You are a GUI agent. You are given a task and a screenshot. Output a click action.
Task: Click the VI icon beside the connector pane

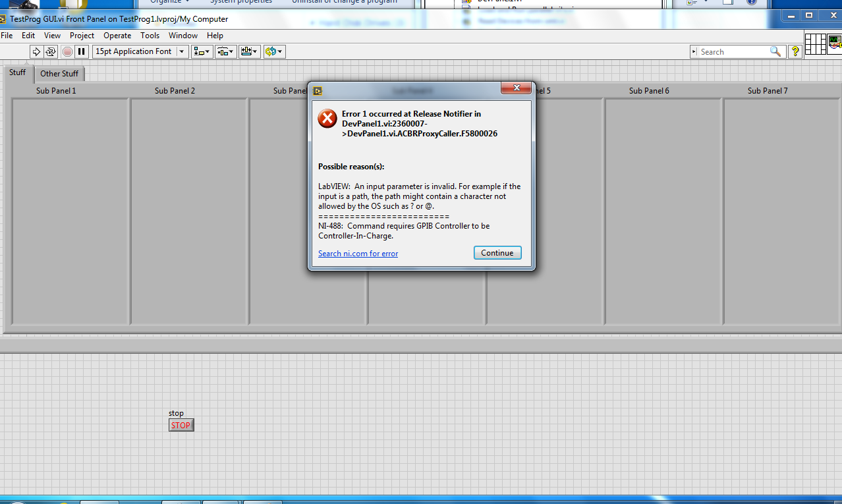(835, 43)
